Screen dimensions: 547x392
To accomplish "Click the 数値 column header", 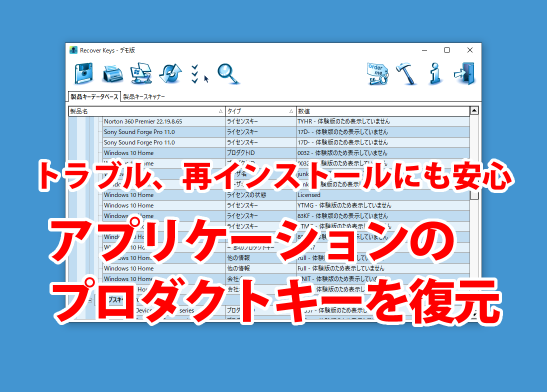I will [382, 111].
